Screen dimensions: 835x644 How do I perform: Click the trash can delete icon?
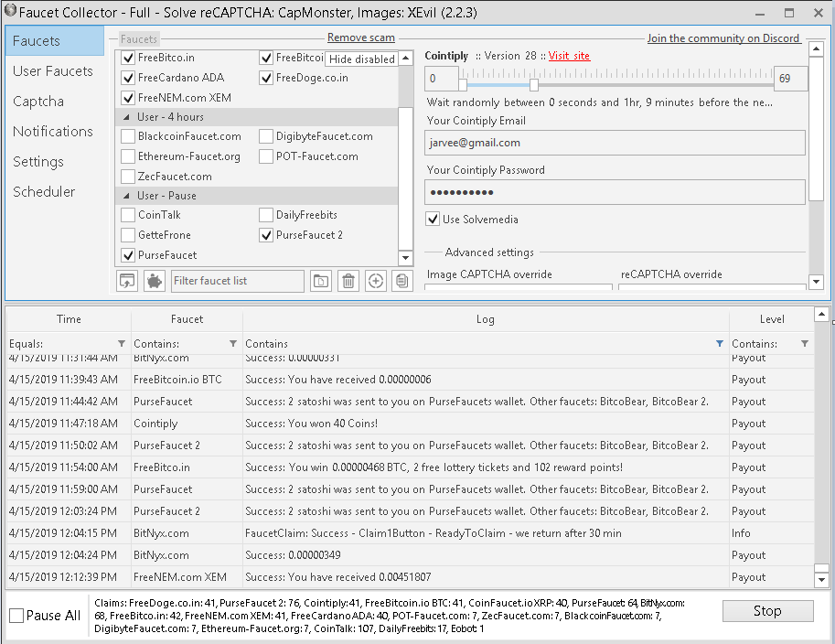coord(348,281)
